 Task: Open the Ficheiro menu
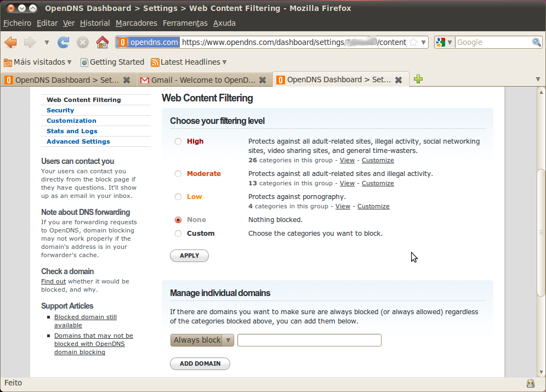17,23
